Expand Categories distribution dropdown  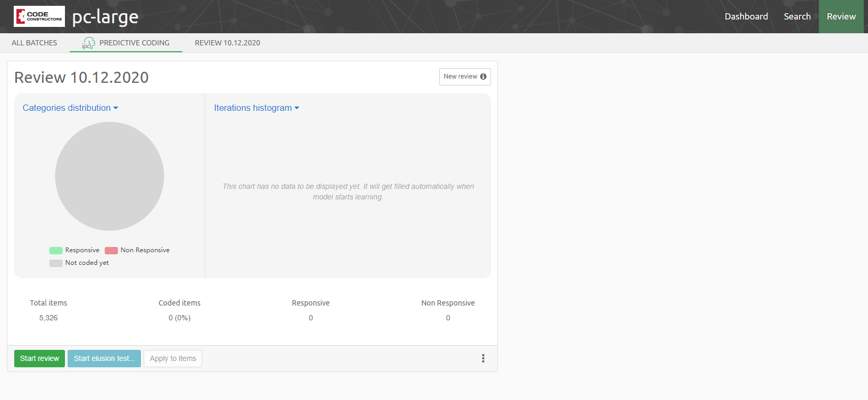[x=70, y=108]
